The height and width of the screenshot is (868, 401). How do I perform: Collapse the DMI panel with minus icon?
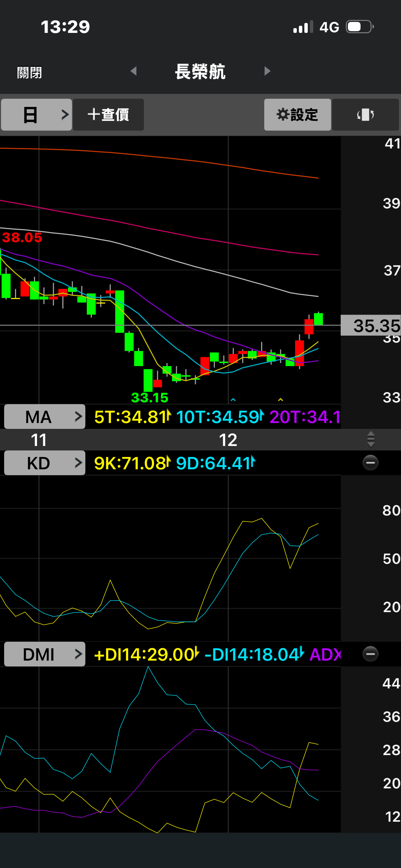click(x=370, y=654)
